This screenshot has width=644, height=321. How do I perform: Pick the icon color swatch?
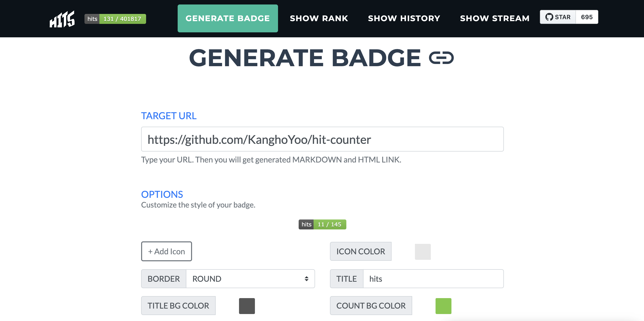click(x=422, y=252)
